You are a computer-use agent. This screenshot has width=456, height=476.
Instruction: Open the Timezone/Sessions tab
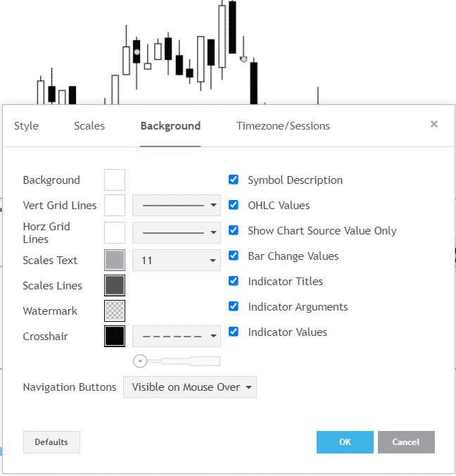click(x=283, y=126)
